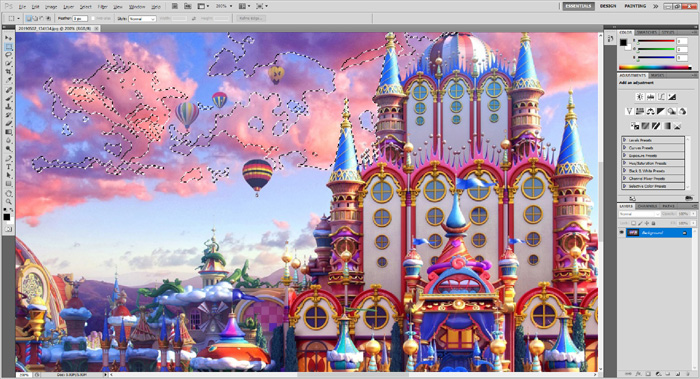700x379 pixels.
Task: Select the Brush tool
Action: [x=8, y=99]
